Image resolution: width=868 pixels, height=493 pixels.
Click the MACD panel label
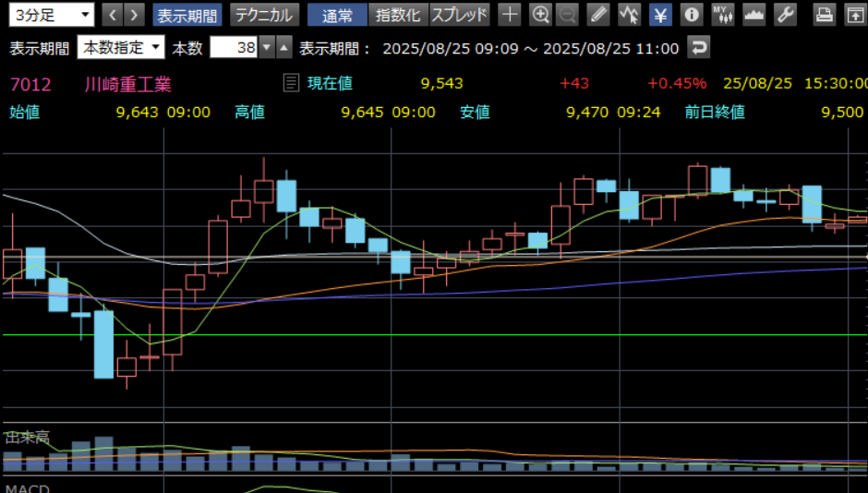[x=27, y=489]
